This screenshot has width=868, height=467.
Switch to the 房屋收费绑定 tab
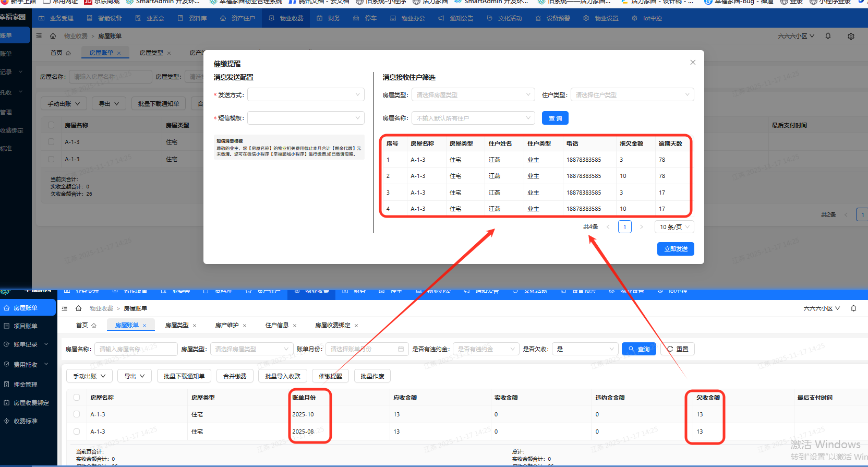(x=332, y=325)
